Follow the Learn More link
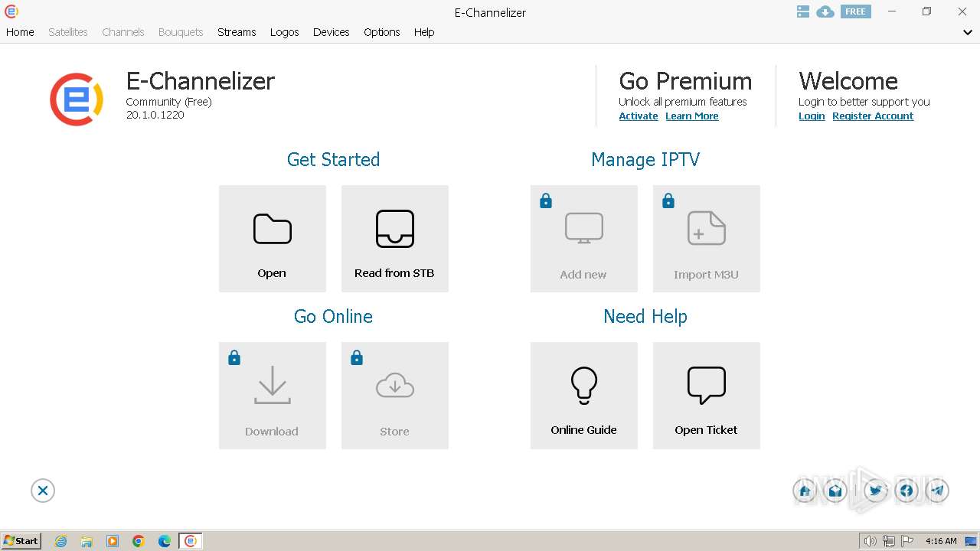The height and width of the screenshot is (551, 980). click(692, 116)
